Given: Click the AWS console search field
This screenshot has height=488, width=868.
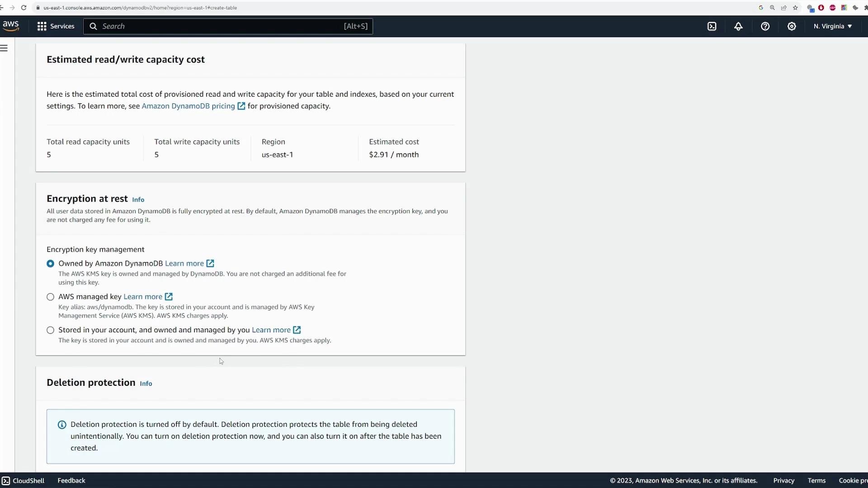Looking at the screenshot, I should pyautogui.click(x=228, y=26).
